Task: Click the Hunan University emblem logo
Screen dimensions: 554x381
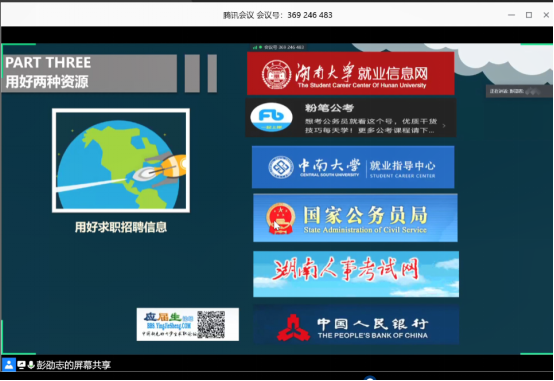Action: (276, 74)
